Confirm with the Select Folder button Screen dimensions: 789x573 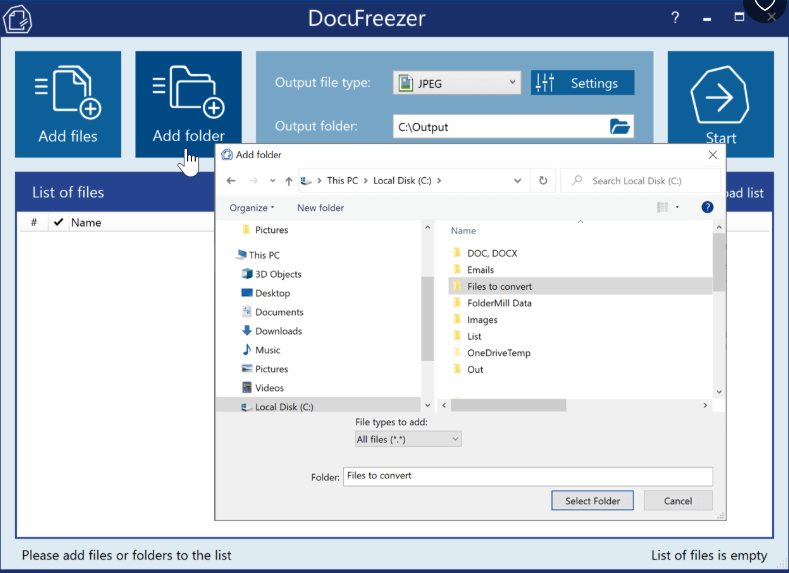click(592, 501)
